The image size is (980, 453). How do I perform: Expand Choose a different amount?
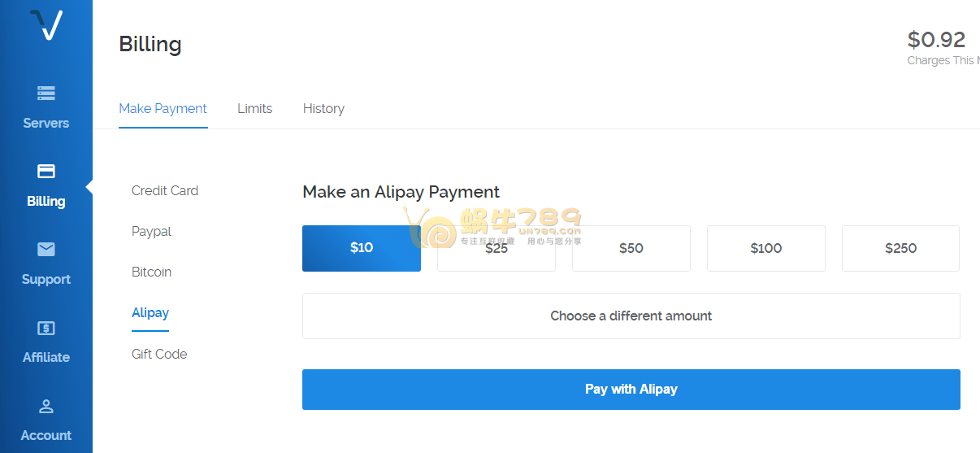(x=631, y=316)
